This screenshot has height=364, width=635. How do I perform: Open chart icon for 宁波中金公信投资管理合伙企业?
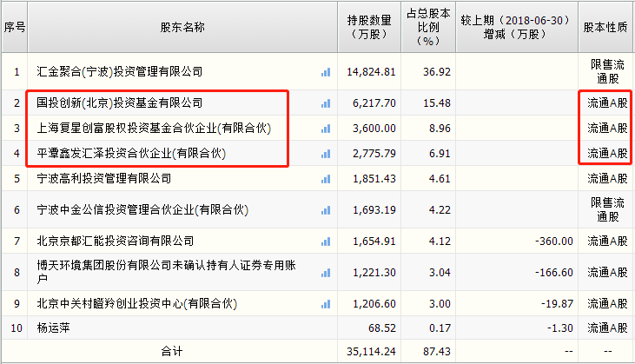pyautogui.click(x=326, y=210)
